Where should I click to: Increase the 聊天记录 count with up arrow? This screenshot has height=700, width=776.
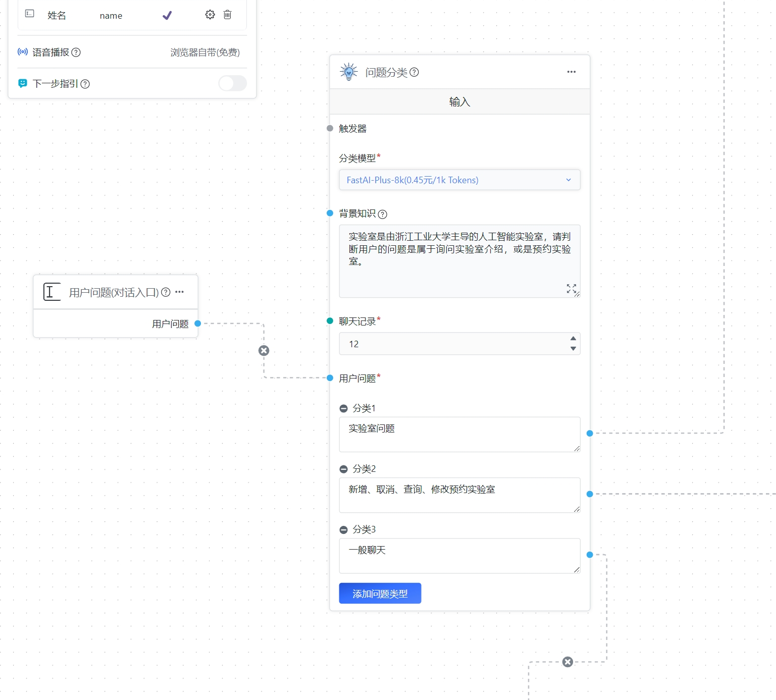(573, 339)
